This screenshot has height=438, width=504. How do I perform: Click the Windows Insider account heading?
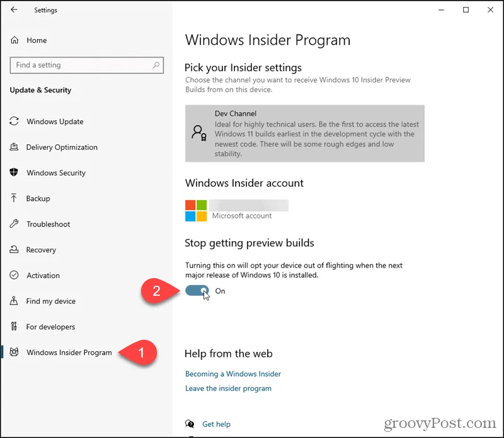point(244,183)
